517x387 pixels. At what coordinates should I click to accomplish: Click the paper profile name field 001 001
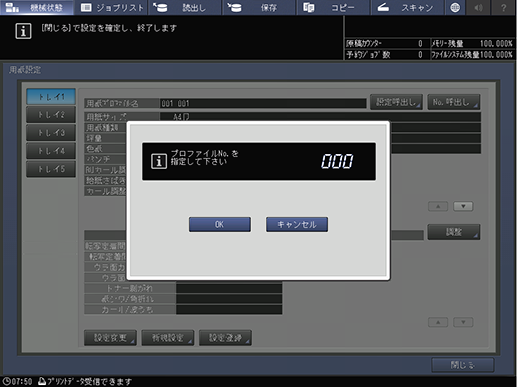click(263, 103)
